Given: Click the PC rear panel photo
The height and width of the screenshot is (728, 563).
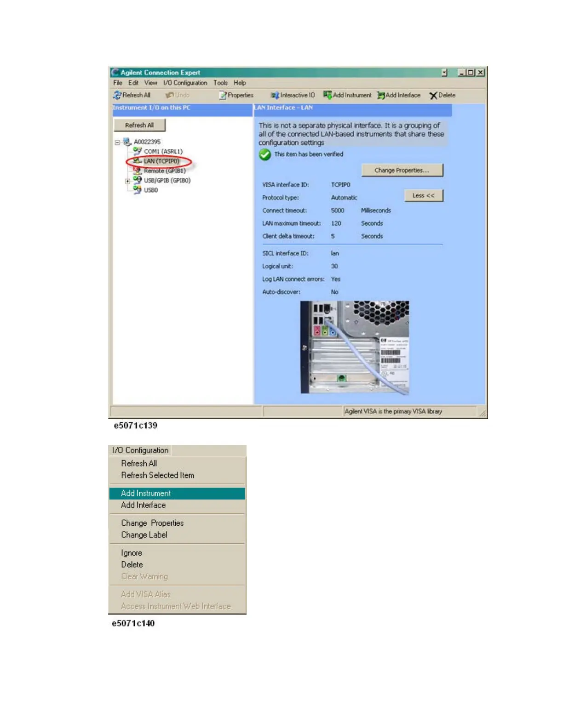Looking at the screenshot, I should pos(355,347).
